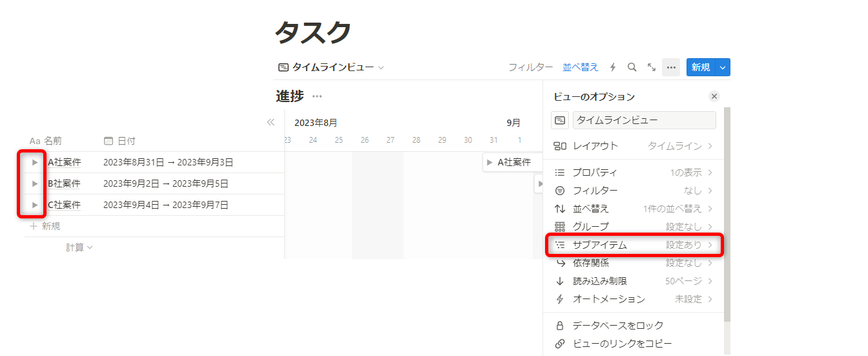Collapse the table with double chevron icon
Viewport: 868px width, 356px height.
(x=271, y=122)
